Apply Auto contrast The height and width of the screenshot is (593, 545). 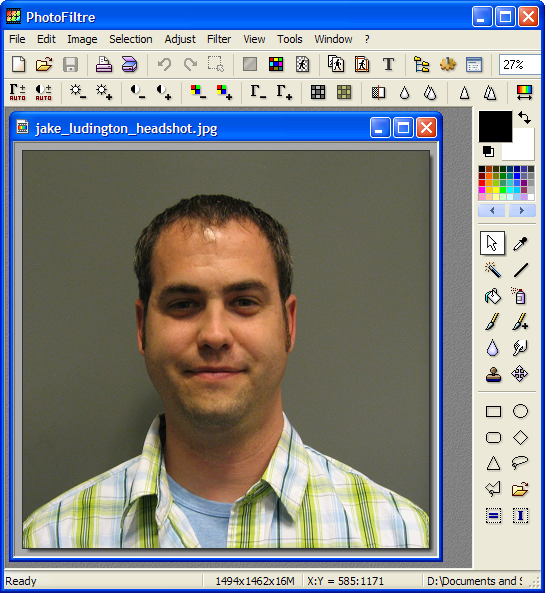pos(43,92)
